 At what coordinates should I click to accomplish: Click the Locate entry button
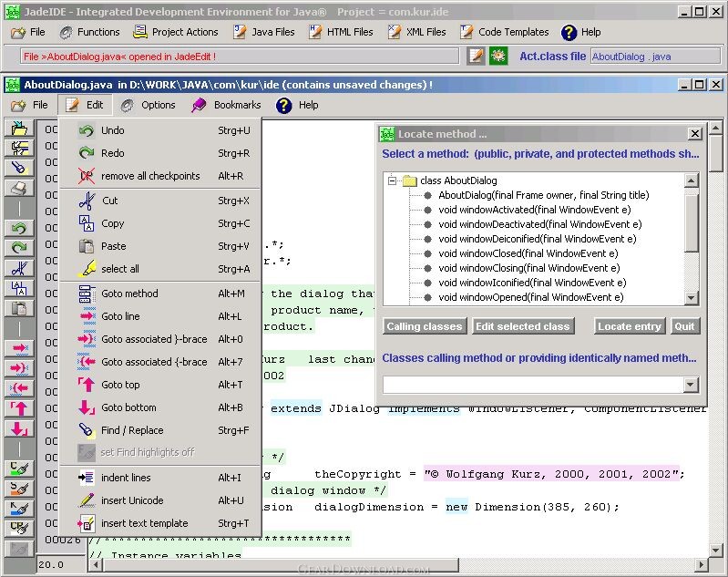(630, 326)
